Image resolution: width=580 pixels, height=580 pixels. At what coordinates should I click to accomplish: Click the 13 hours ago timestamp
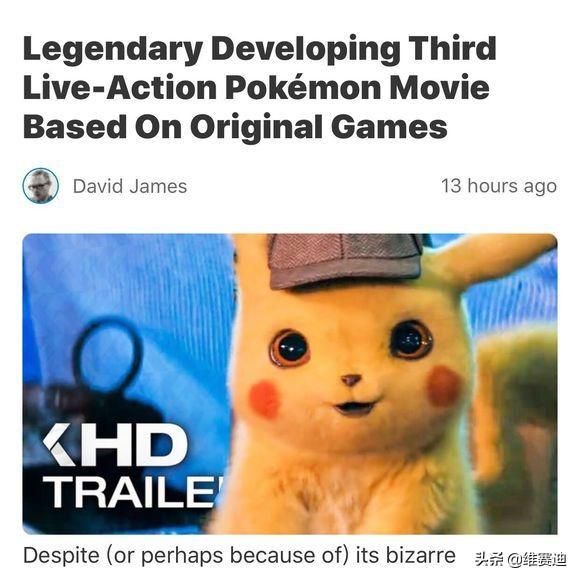point(499,186)
